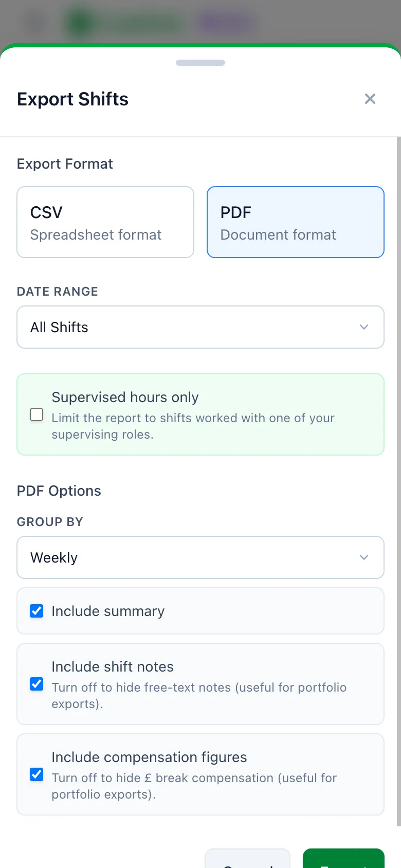Open the All Shifts date range dropdown
Viewport: 401px width, 868px height.
tap(200, 327)
